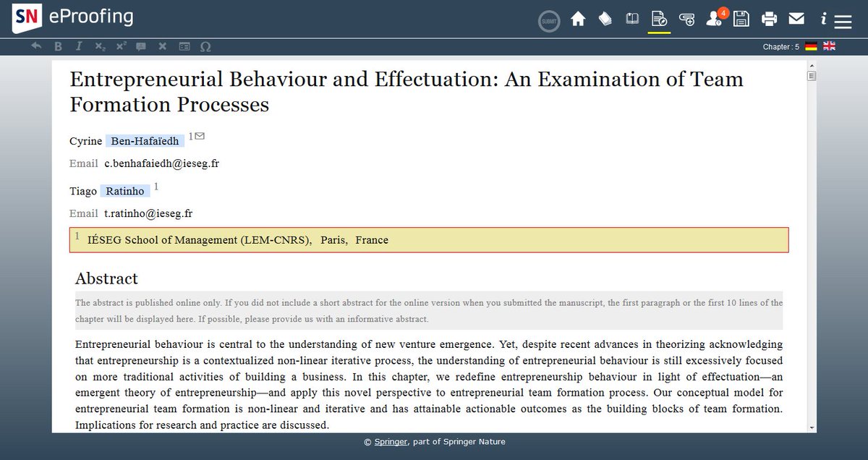
Task: Switch language to German using the flag
Action: click(811, 46)
